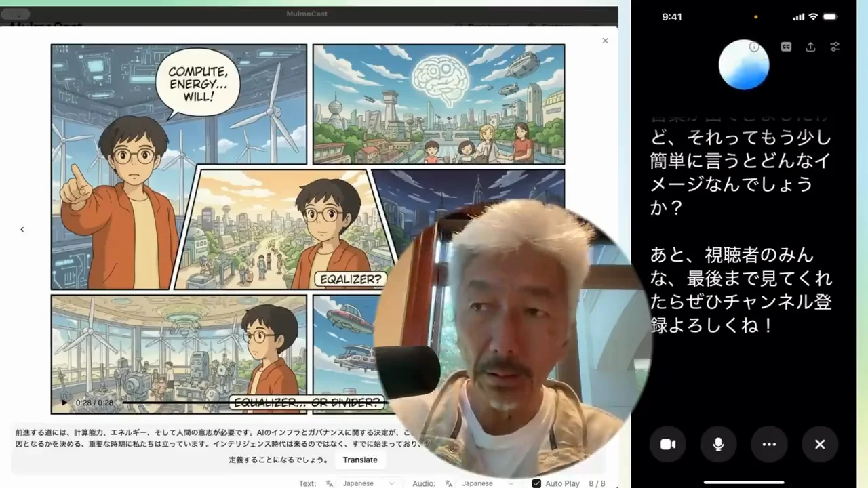Go to the previous slide arrow
The width and height of the screenshot is (868, 488).
22,230
